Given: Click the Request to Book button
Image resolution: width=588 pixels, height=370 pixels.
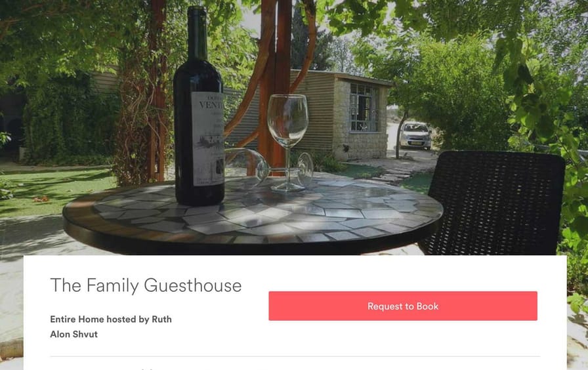Looking at the screenshot, I should pos(403,306).
